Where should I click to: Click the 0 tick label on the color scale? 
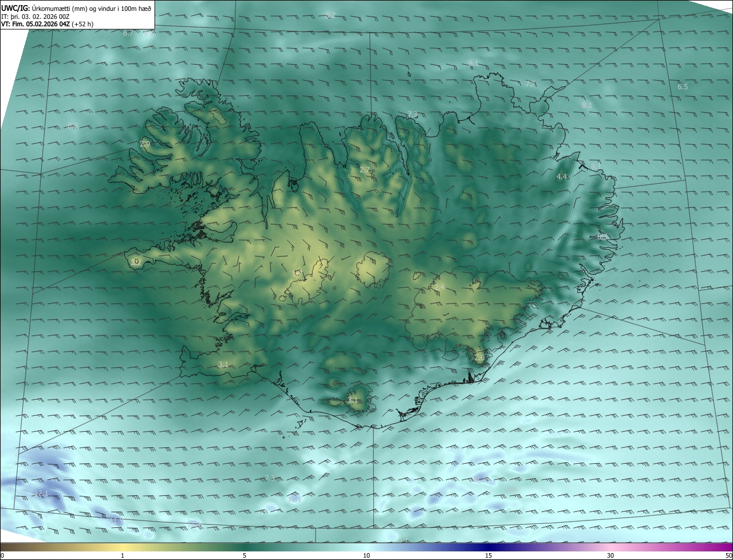click(x=2, y=555)
